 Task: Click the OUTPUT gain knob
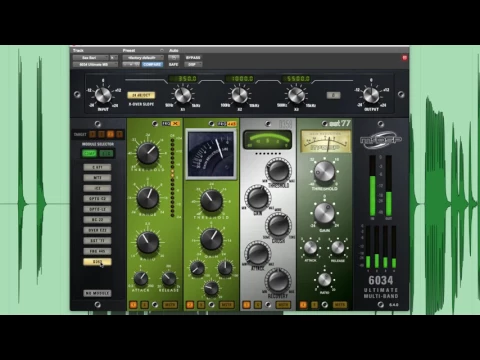[x=371, y=95]
